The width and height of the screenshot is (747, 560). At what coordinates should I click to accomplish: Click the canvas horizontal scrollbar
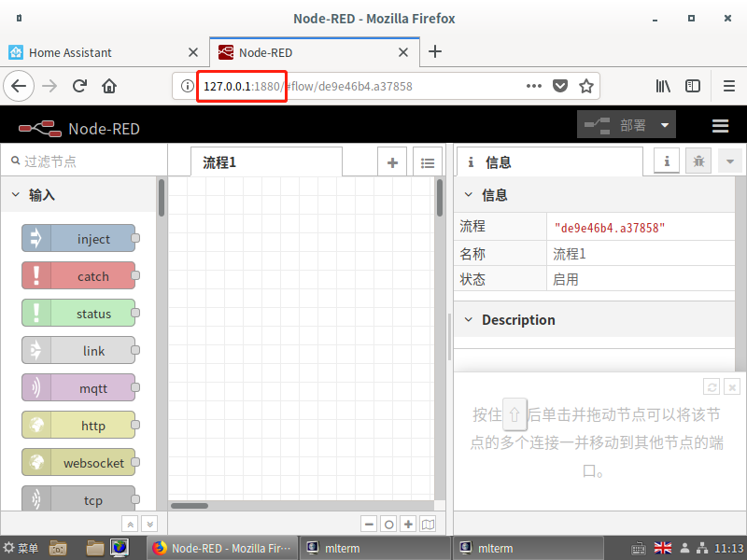pos(190,506)
